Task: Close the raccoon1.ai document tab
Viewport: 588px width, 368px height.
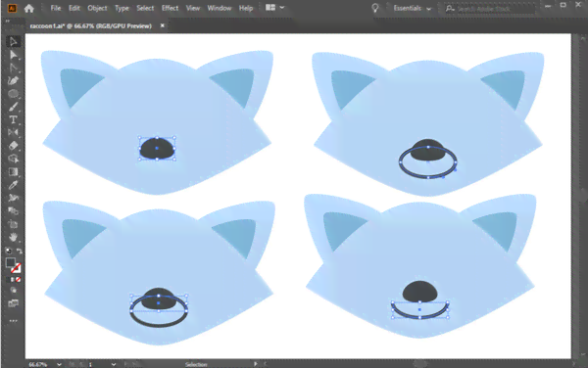Action: [163, 25]
